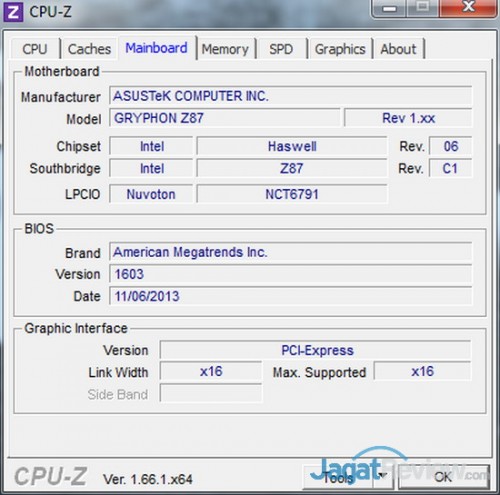Open the About tab
This screenshot has height=495, width=500.
coord(398,49)
